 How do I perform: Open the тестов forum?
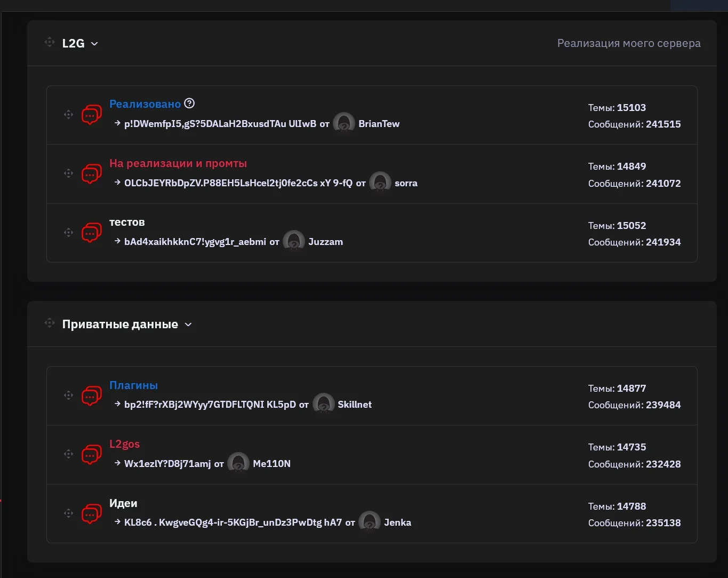coord(127,222)
